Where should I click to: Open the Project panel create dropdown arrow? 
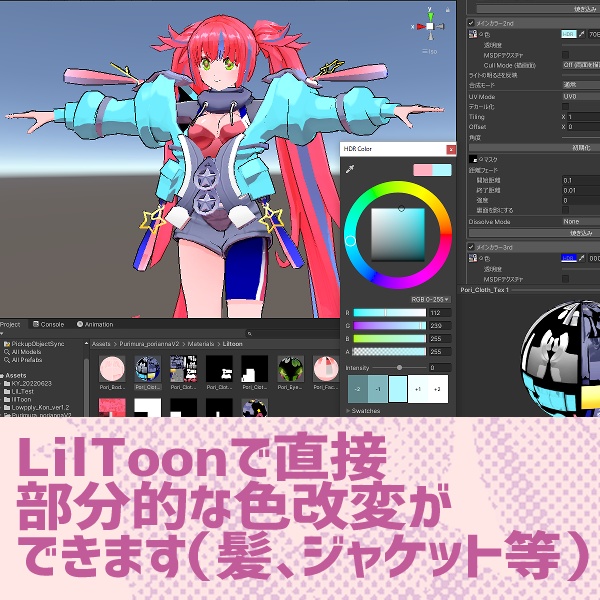[2, 334]
